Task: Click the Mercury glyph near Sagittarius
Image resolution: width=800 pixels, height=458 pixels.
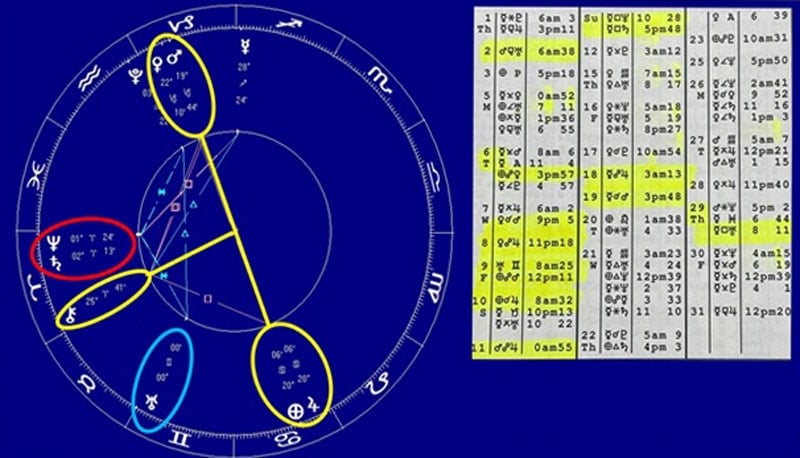Action: pos(243,46)
